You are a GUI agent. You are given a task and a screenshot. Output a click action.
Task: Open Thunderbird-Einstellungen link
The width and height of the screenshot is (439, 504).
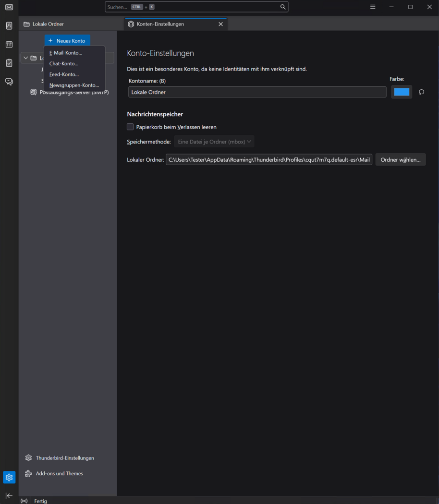65,458
